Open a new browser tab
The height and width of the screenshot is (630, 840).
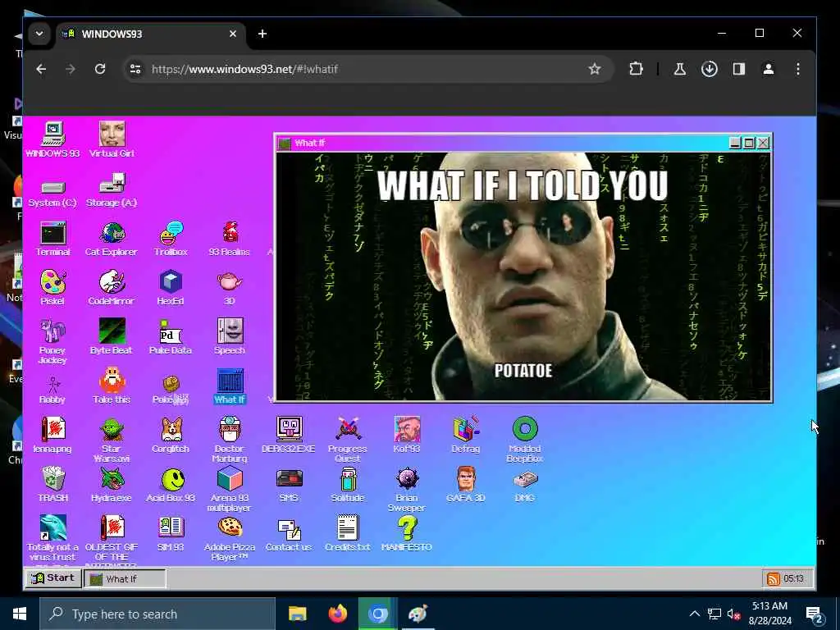(x=262, y=34)
